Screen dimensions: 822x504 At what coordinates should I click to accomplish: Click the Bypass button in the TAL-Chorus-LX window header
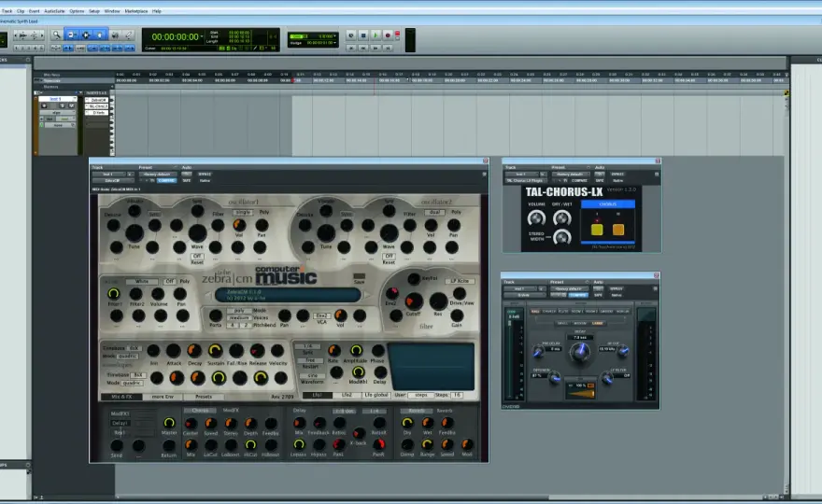click(x=617, y=174)
